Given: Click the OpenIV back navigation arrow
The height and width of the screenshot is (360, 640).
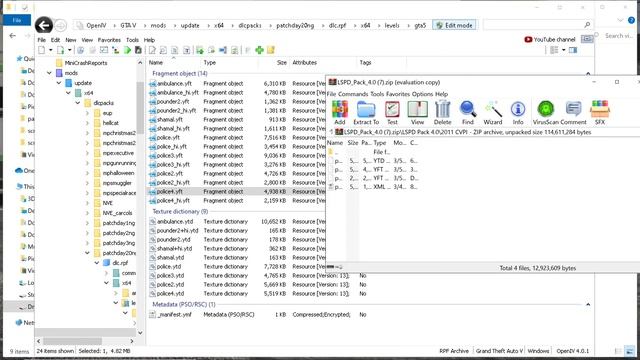Looking at the screenshot, I should pyautogui.click(x=44, y=25).
